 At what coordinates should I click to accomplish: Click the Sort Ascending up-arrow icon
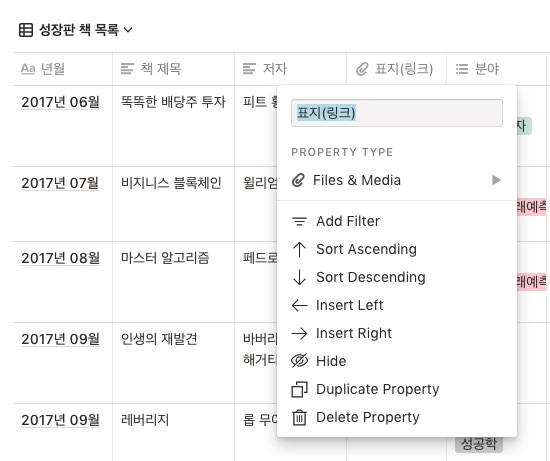pyautogui.click(x=299, y=249)
